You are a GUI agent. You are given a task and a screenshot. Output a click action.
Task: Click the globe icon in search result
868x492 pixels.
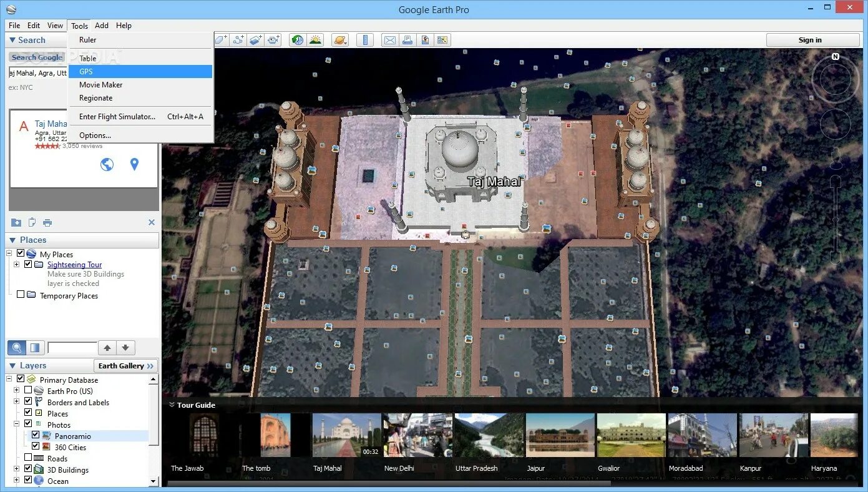click(107, 164)
